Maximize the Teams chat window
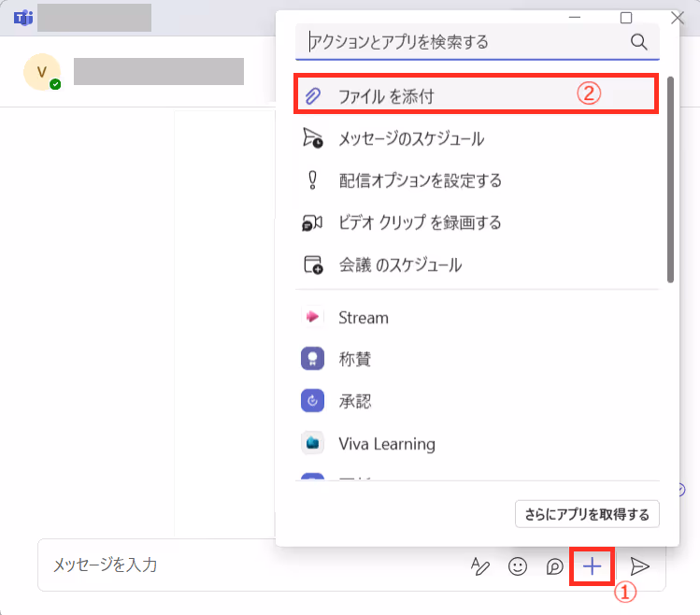This screenshot has height=615, width=700. click(626, 18)
